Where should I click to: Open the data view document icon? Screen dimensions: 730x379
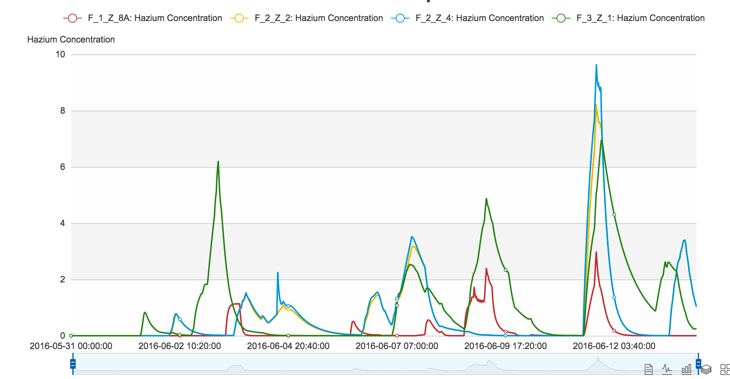pyautogui.click(x=649, y=369)
